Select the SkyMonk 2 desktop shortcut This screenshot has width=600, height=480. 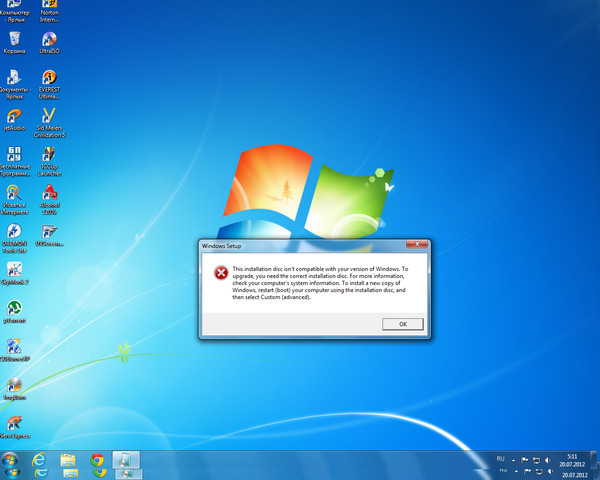(x=15, y=273)
